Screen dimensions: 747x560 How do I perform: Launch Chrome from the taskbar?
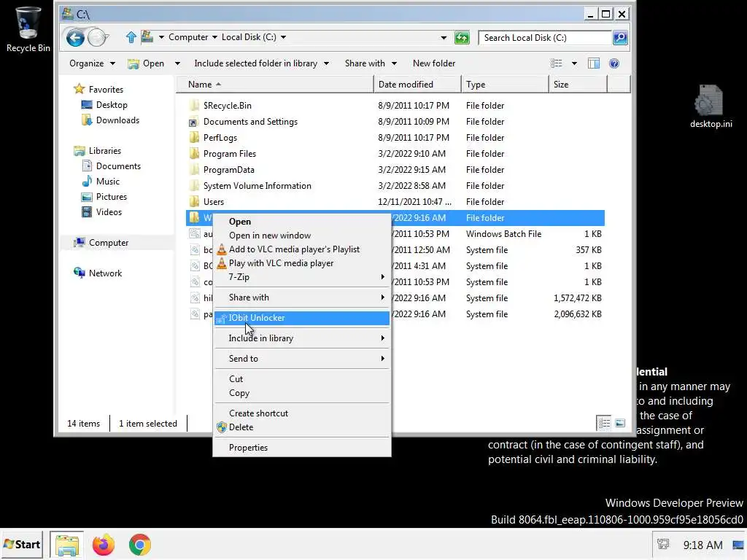(x=139, y=545)
